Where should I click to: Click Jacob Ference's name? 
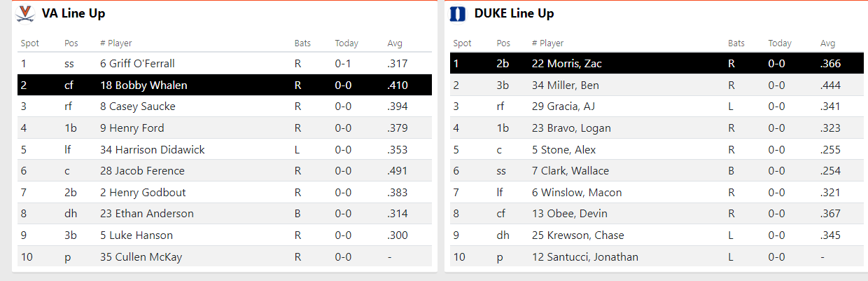tap(142, 171)
